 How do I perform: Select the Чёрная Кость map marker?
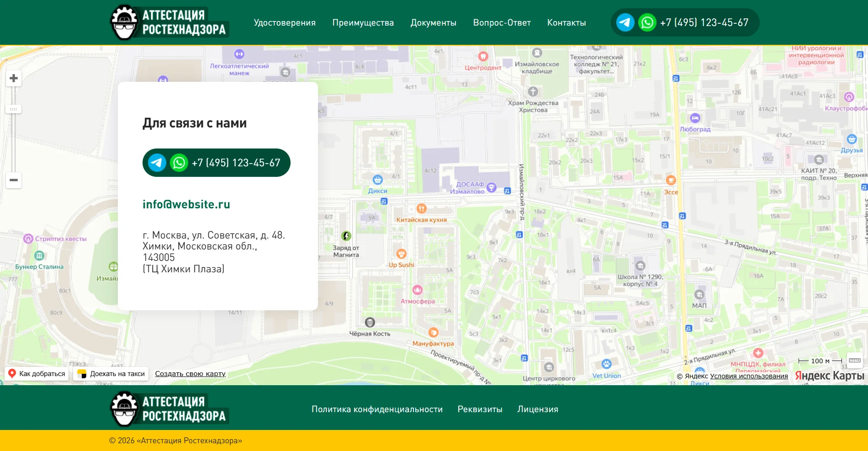click(x=370, y=323)
